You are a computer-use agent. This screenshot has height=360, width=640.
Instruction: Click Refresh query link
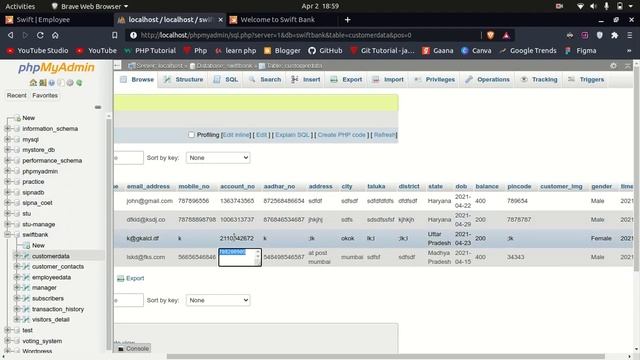[384, 135]
